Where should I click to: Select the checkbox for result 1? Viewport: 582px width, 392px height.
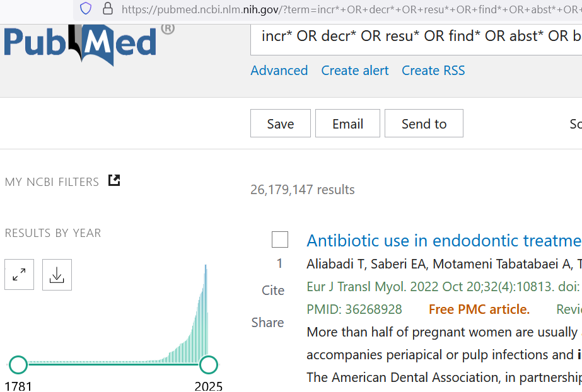click(x=280, y=240)
